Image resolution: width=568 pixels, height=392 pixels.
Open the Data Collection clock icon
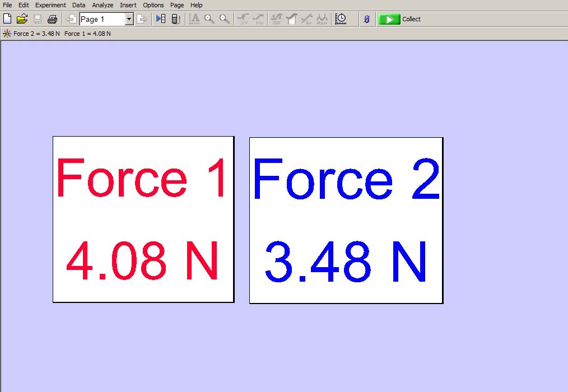pyautogui.click(x=341, y=19)
